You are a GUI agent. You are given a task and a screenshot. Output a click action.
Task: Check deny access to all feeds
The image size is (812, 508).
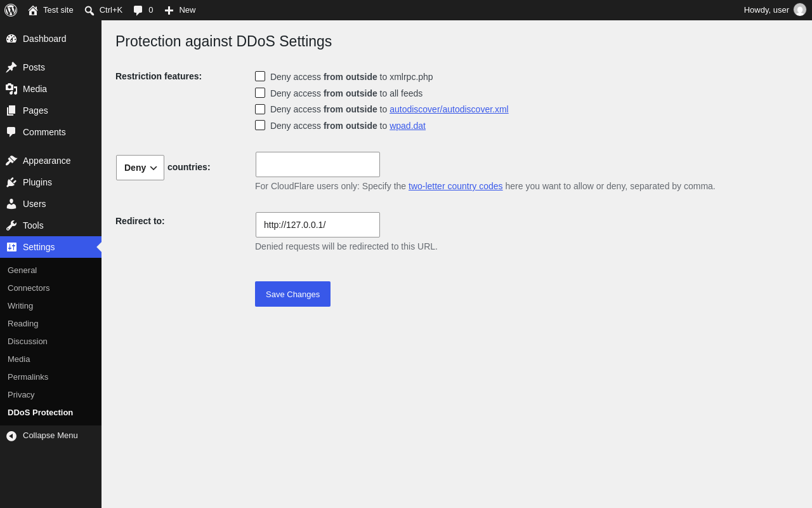click(260, 93)
